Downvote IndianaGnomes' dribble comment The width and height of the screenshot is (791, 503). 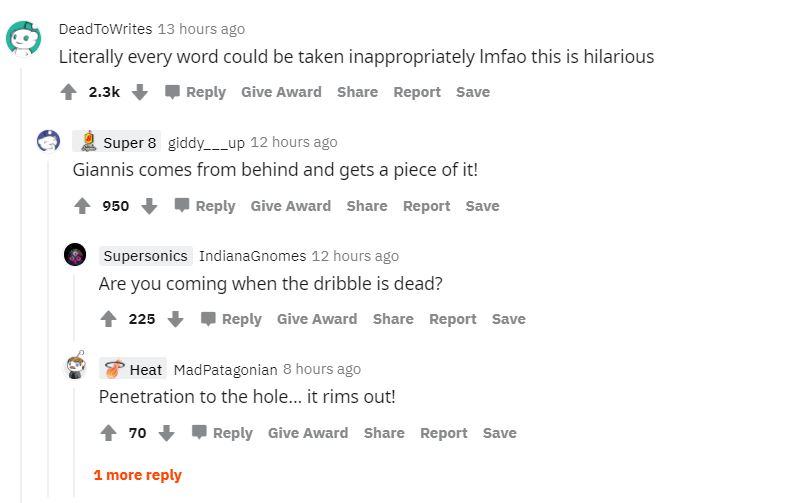tap(176, 319)
